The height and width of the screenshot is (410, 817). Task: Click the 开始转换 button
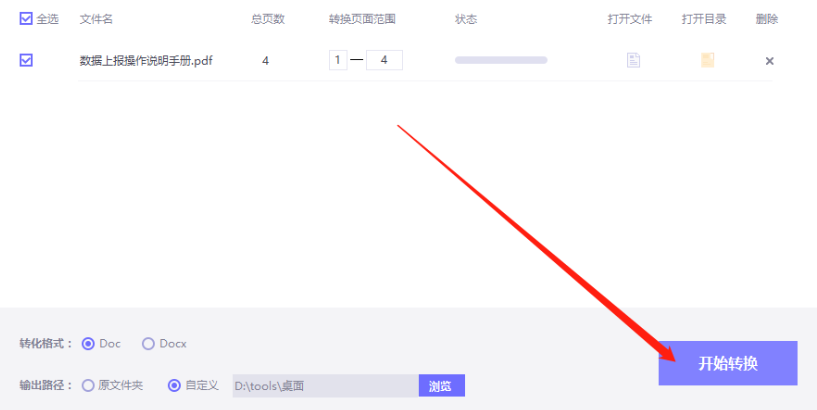728,363
